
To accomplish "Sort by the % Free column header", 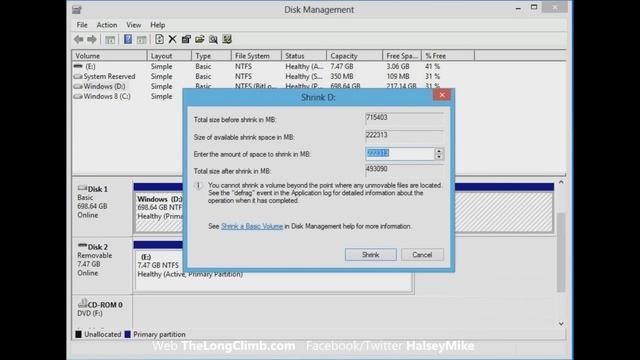I will (x=448, y=56).
